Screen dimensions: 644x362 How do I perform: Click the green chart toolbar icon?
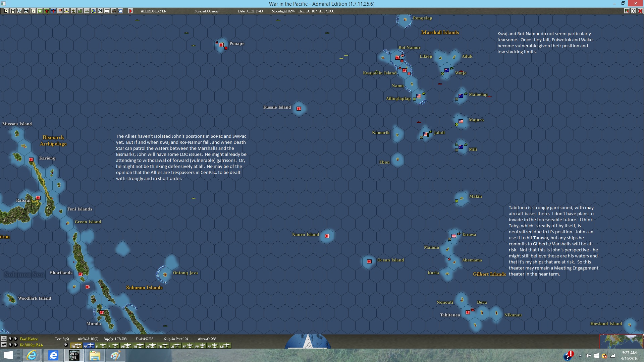click(x=80, y=11)
